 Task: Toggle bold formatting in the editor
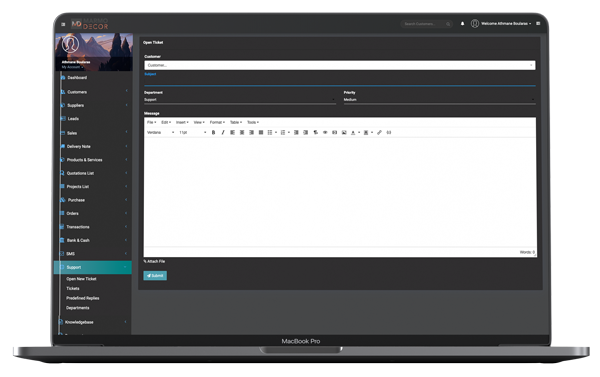tap(214, 132)
